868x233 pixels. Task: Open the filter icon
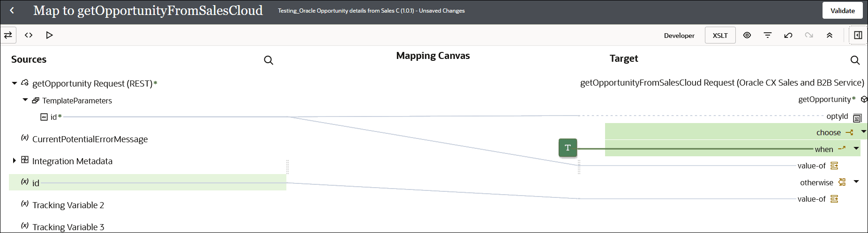tap(768, 35)
